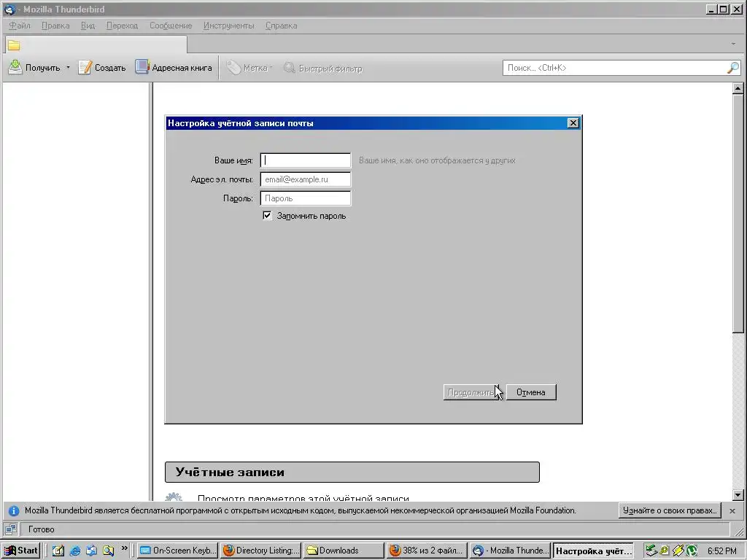This screenshot has height=560, width=747.
Task: Click the scroll down arrow of main pane
Action: pos(738,495)
